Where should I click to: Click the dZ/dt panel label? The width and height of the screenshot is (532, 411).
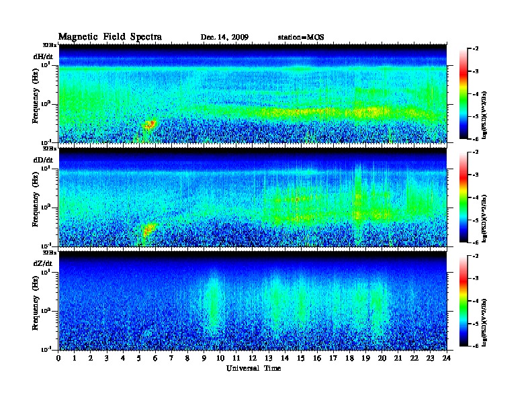click(x=43, y=263)
